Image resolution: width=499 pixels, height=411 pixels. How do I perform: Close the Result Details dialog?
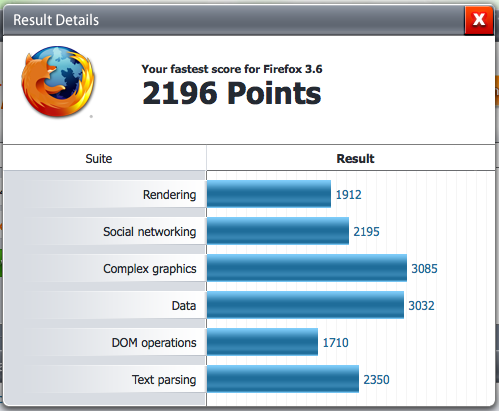click(479, 20)
